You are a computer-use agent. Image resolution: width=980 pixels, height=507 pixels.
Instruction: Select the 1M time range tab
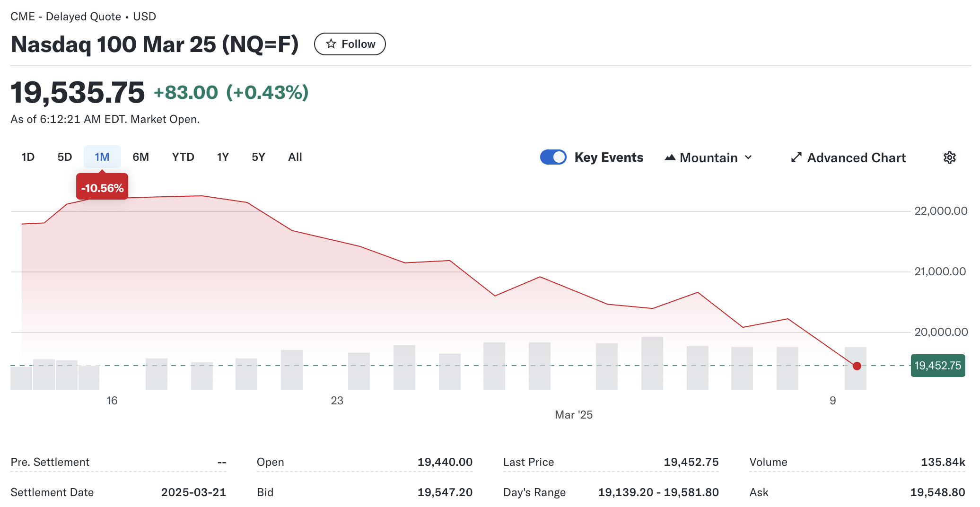tap(102, 157)
